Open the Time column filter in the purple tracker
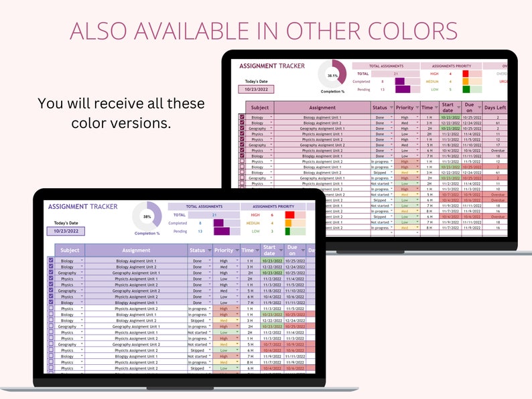532x399 pixels. 257,250
